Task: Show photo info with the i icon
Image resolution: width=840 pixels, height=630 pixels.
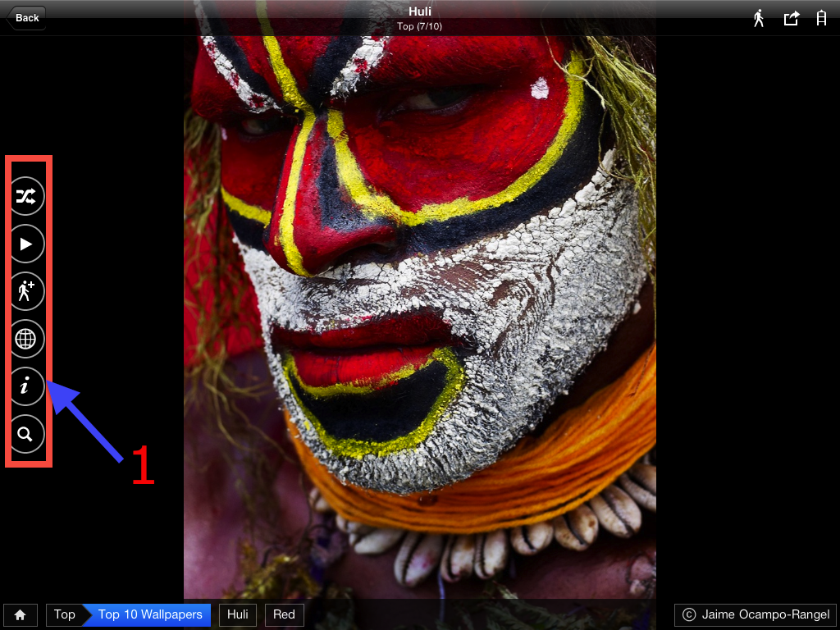Action: point(27,386)
